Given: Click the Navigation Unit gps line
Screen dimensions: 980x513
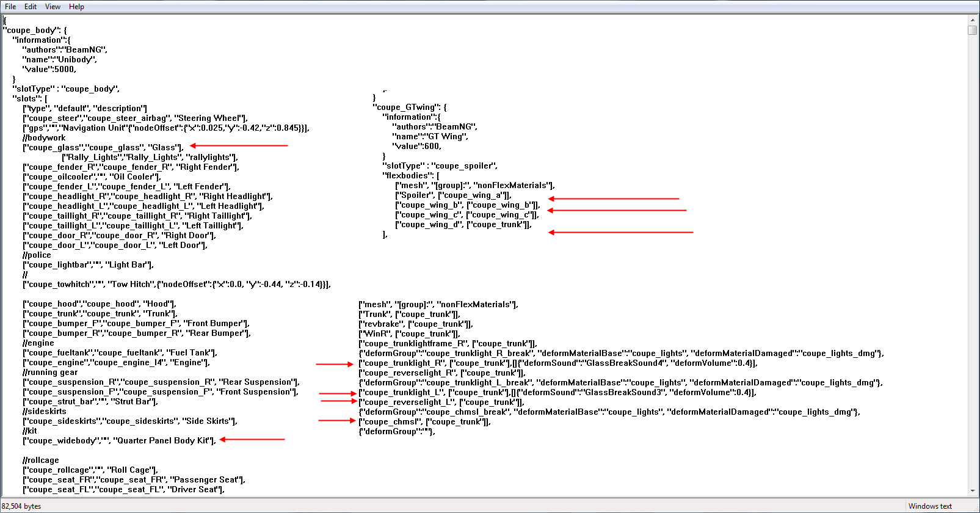Looking at the screenshot, I should tap(165, 128).
